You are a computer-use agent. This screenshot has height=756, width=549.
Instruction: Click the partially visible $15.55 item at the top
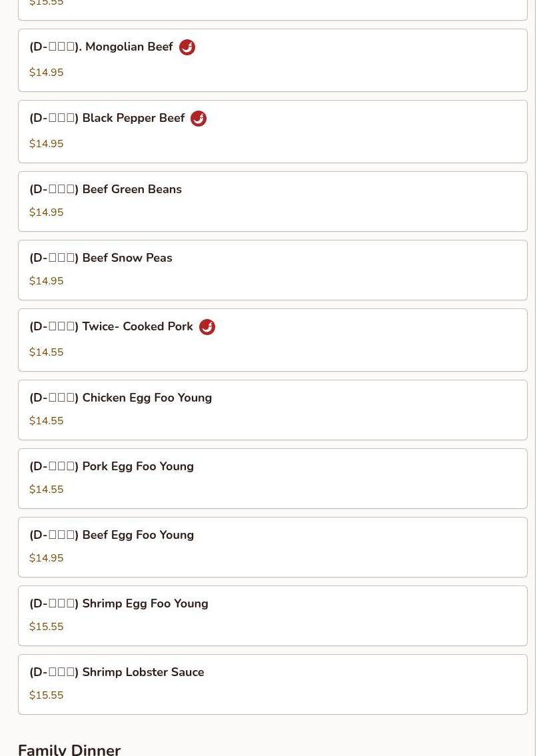tap(47, 4)
